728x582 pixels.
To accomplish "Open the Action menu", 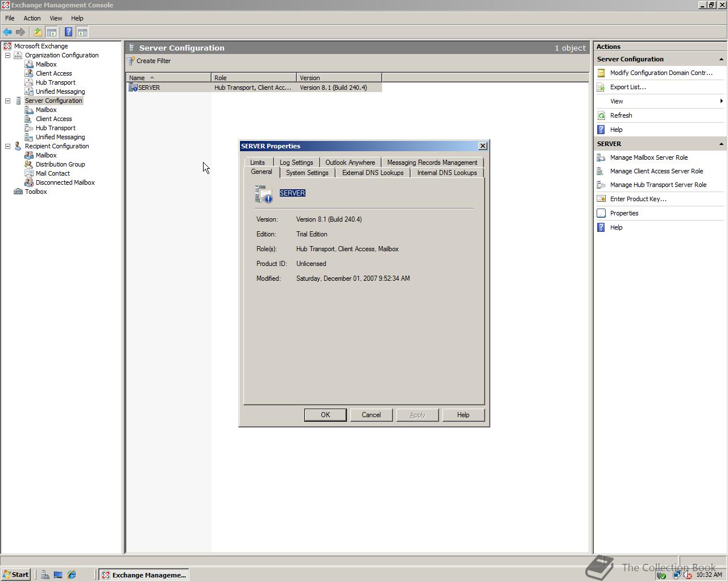I will click(x=32, y=18).
